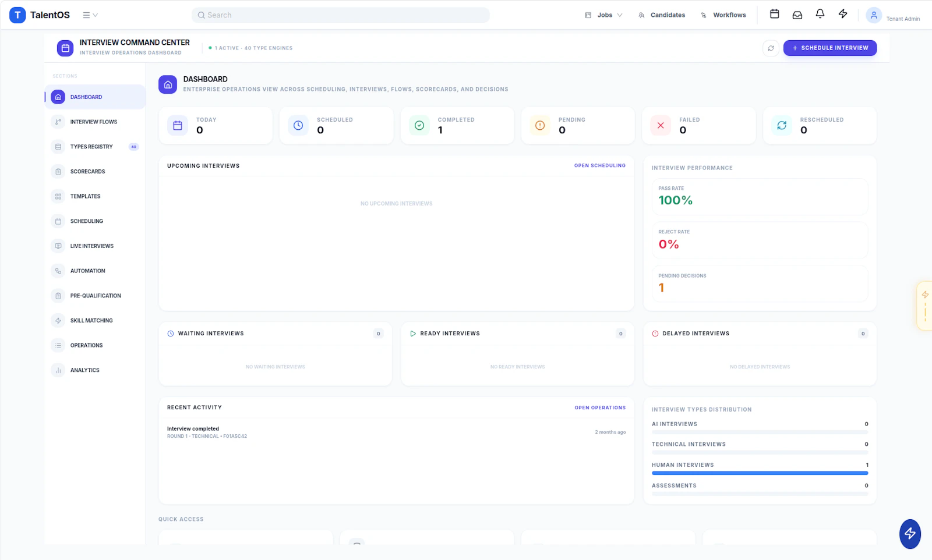Click the Pass Rate 100% card
The image size is (932, 560).
(x=760, y=197)
